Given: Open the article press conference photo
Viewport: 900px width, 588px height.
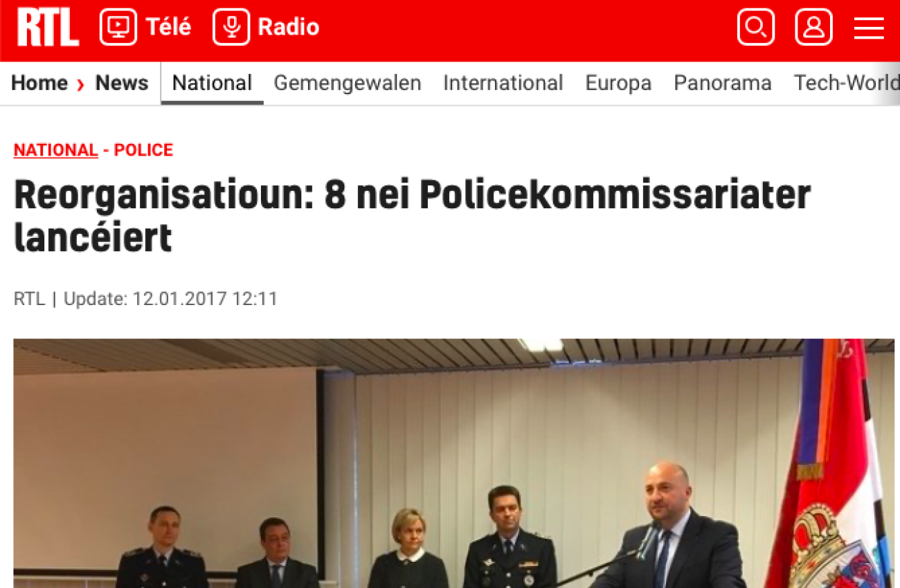Looking at the screenshot, I should 454,463.
